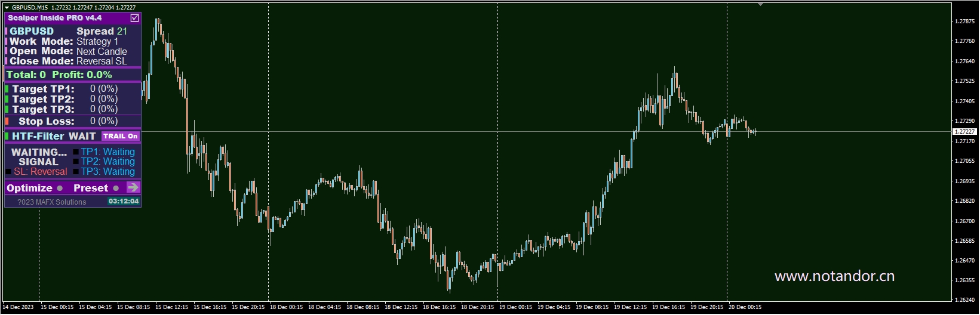Click the TP2: Waiting status square
This screenshot has width=980, height=315.
[76, 162]
